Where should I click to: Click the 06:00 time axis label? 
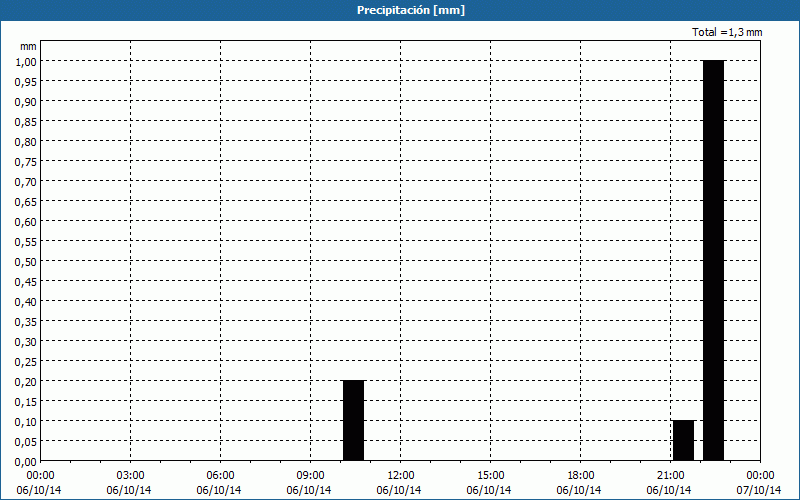[x=220, y=476]
